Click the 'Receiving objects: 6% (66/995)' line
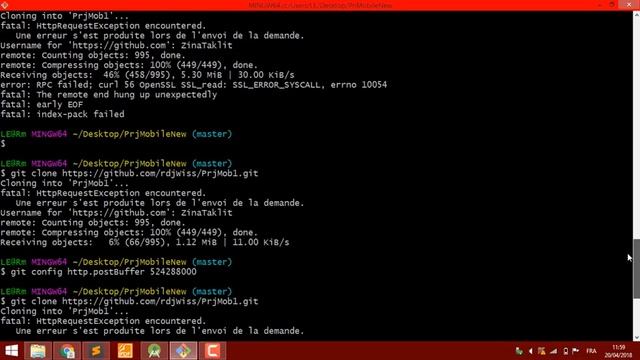Viewport: 640px width, 360px height. click(x=144, y=242)
